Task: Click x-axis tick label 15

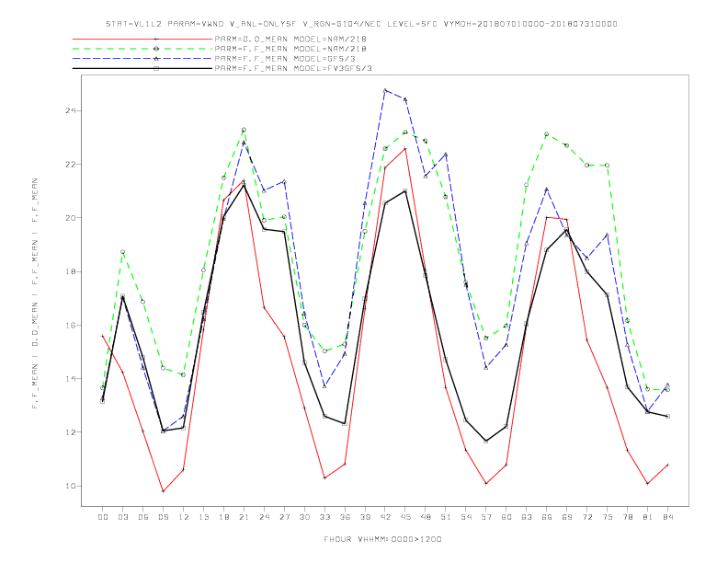Action: 203,517
